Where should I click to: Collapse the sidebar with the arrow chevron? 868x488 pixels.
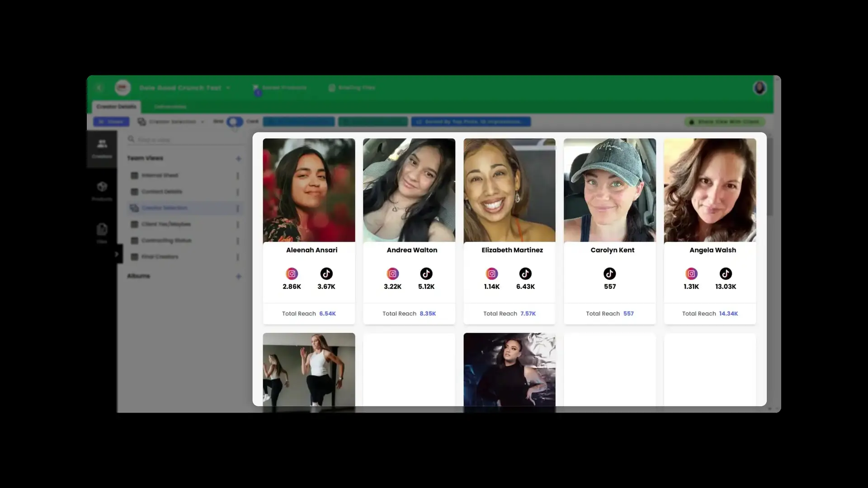[x=117, y=253]
